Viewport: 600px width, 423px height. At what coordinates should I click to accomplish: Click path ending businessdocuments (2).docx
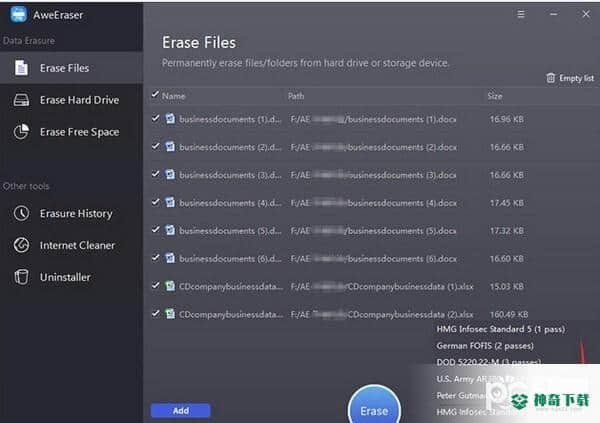tap(373, 147)
